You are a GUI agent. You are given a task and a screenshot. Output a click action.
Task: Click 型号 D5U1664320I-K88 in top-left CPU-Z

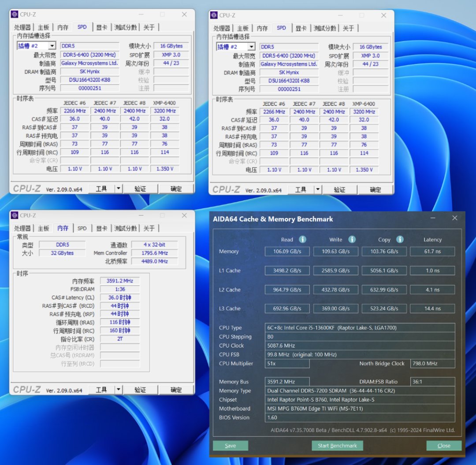[89, 80]
